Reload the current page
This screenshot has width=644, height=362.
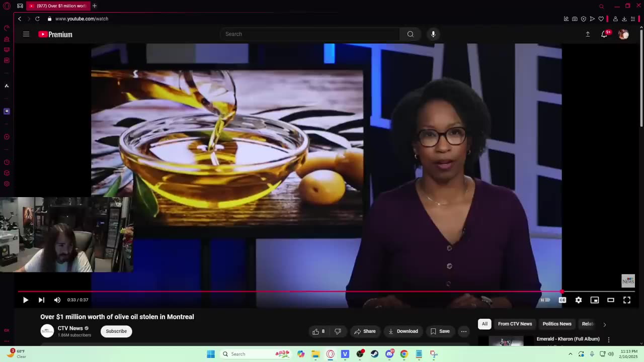pyautogui.click(x=37, y=19)
